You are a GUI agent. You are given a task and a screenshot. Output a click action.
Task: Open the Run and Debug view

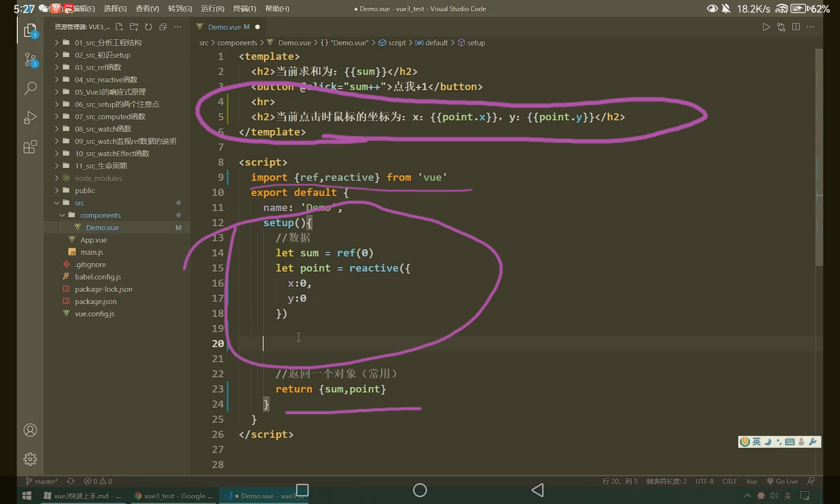click(30, 118)
